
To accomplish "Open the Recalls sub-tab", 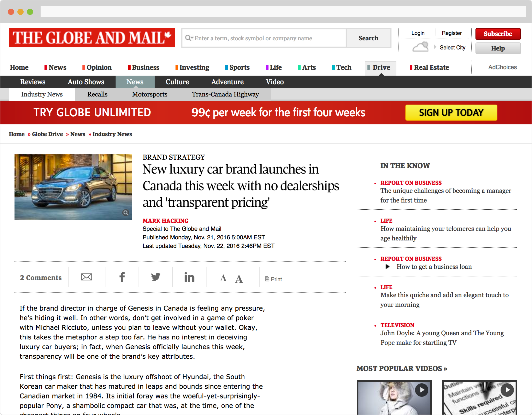I will (97, 94).
